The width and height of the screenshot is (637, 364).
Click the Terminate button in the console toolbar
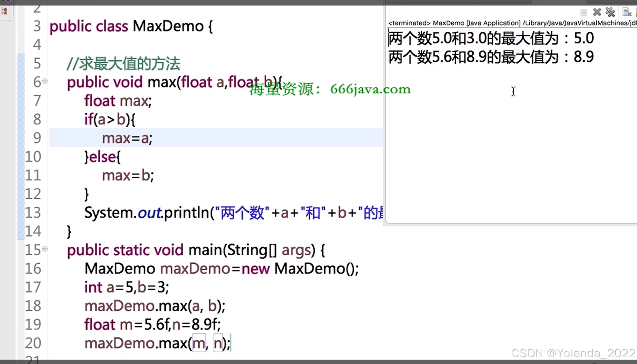pos(583,12)
